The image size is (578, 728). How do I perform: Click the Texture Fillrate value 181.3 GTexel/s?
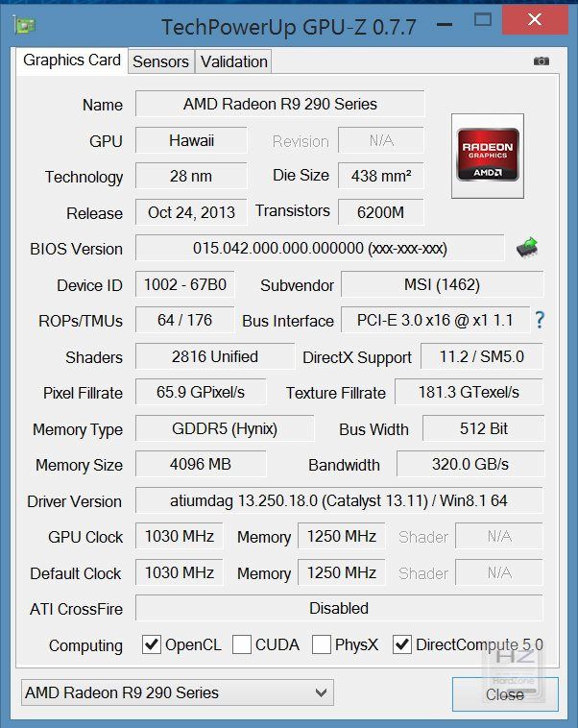[x=469, y=392]
